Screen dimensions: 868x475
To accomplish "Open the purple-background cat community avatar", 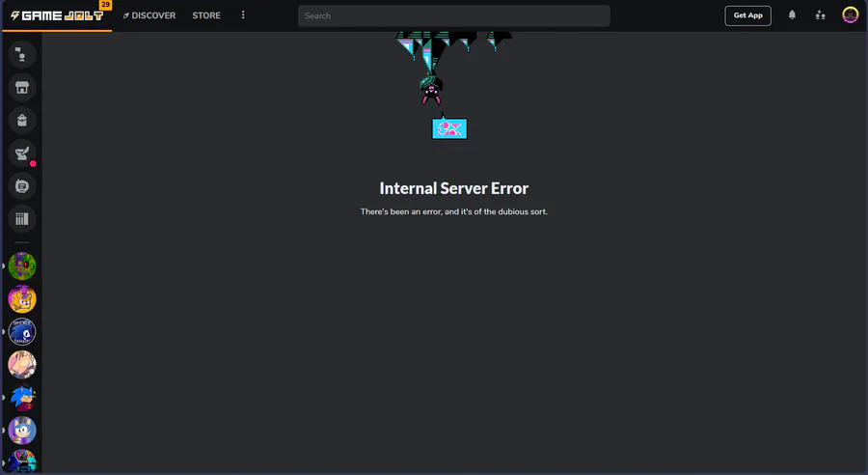I will [22, 431].
